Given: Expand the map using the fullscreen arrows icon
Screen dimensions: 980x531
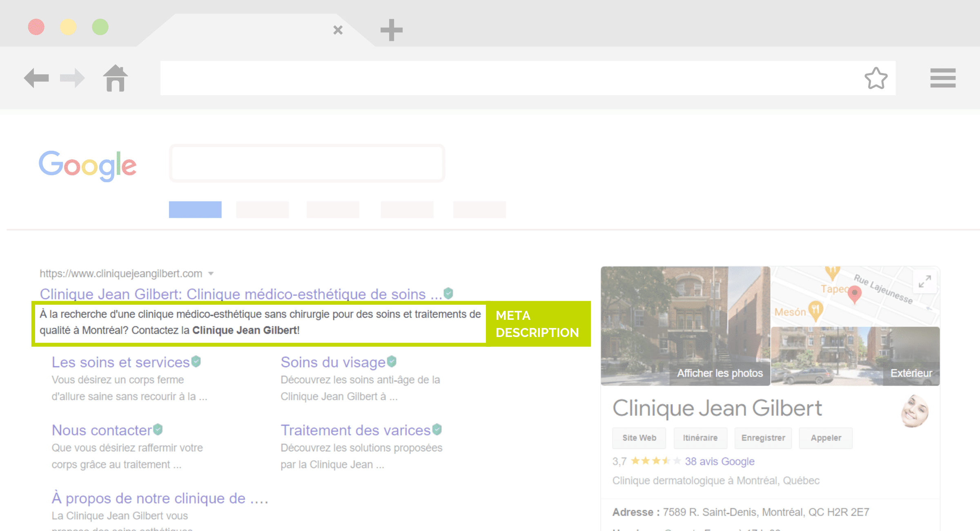Looking at the screenshot, I should [924, 281].
